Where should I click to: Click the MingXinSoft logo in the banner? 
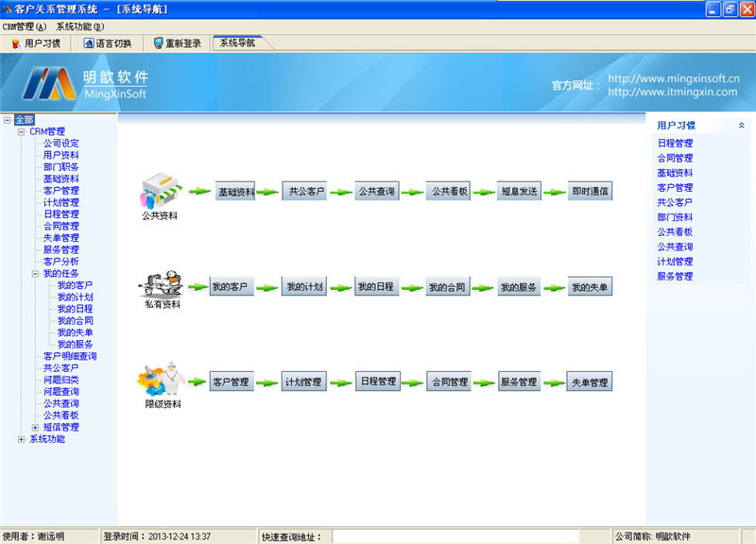85,83
